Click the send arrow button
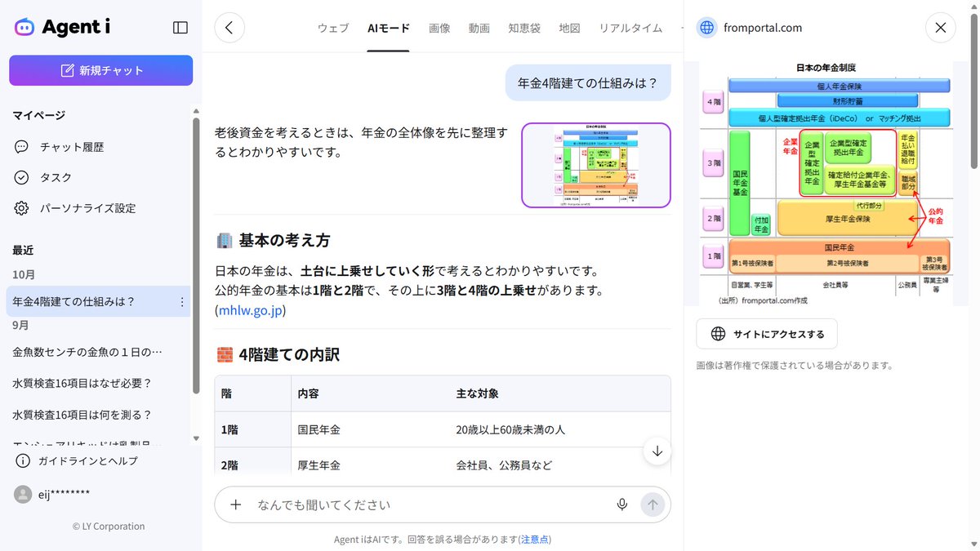 653,504
